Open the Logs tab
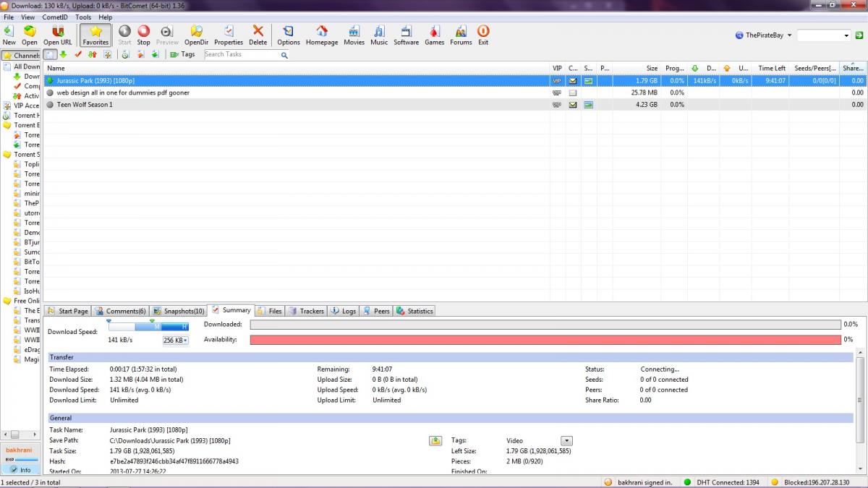The height and width of the screenshot is (488, 868). (x=344, y=311)
